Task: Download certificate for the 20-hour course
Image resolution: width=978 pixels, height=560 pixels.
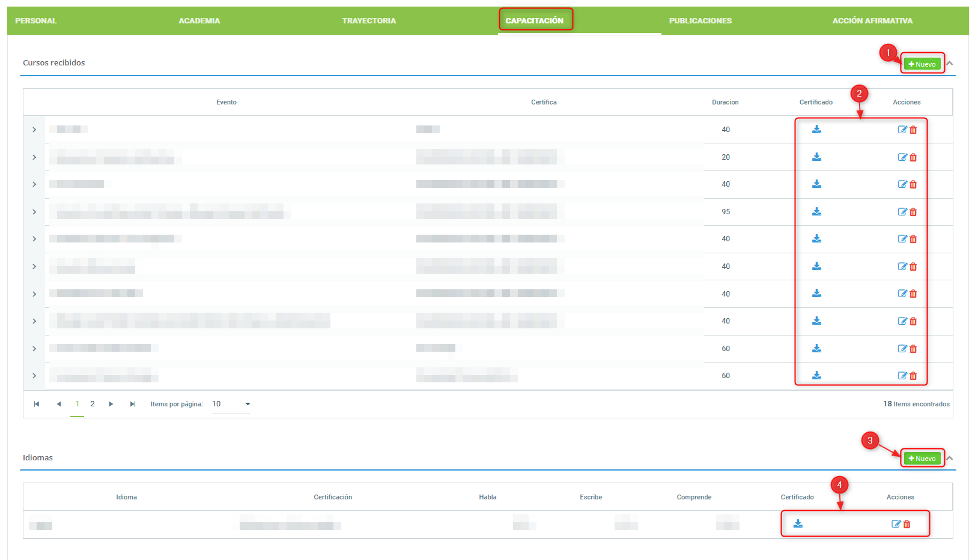Action: pos(816,157)
